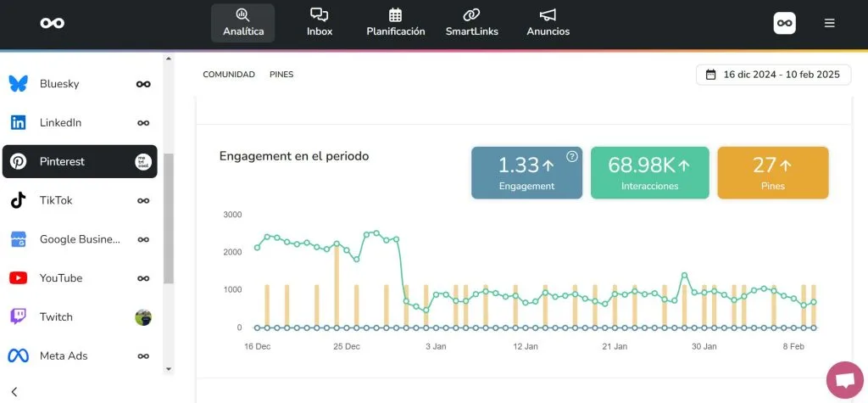Open the Anuncios megaphone section
868x403 pixels.
point(548,23)
